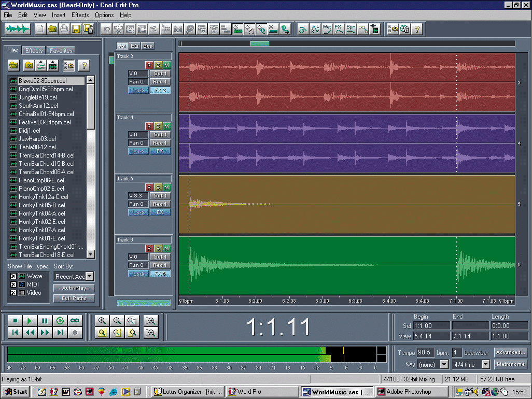
Task: Open the Effects menu in the menu bar
Action: [x=80, y=15]
